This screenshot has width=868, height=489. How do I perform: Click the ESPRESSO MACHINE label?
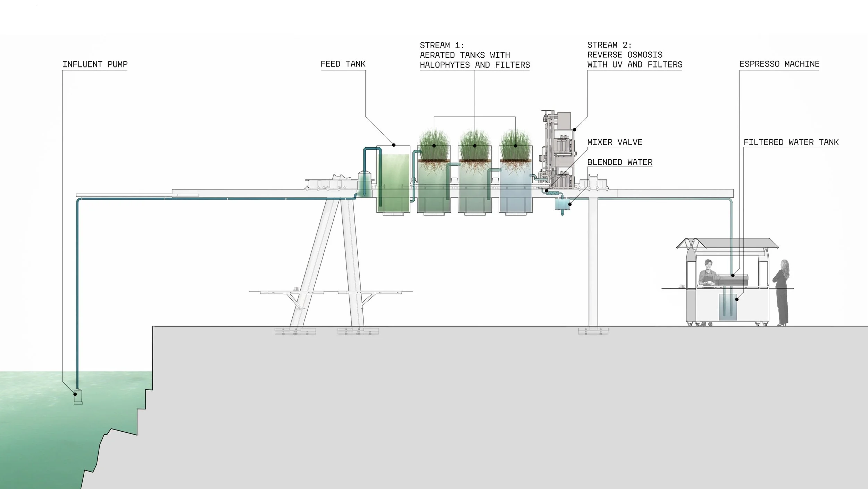779,64
